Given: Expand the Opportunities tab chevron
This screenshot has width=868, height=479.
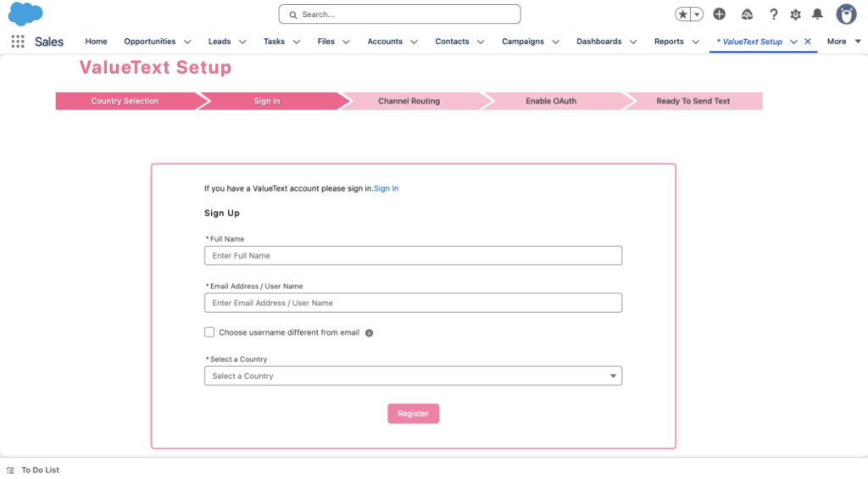Looking at the screenshot, I should pos(187,42).
